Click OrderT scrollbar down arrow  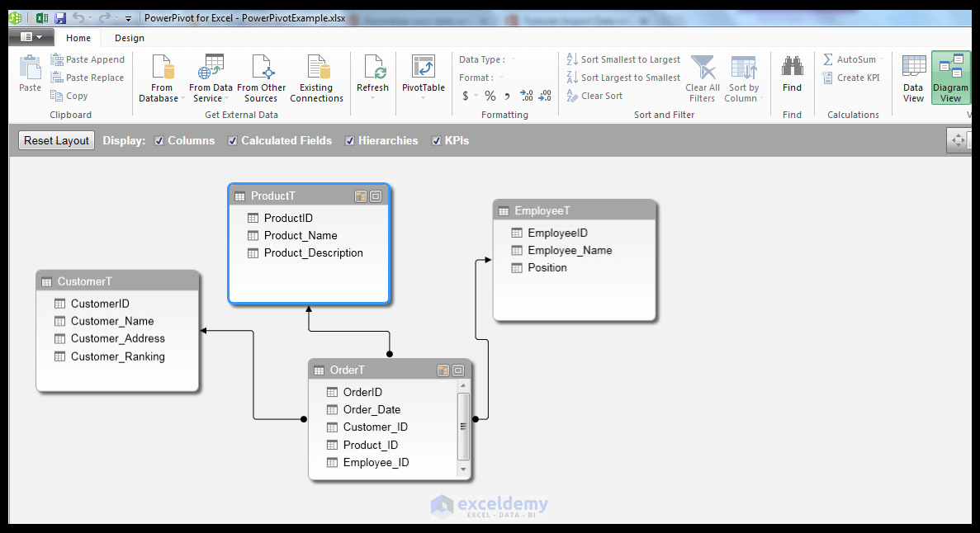click(463, 469)
